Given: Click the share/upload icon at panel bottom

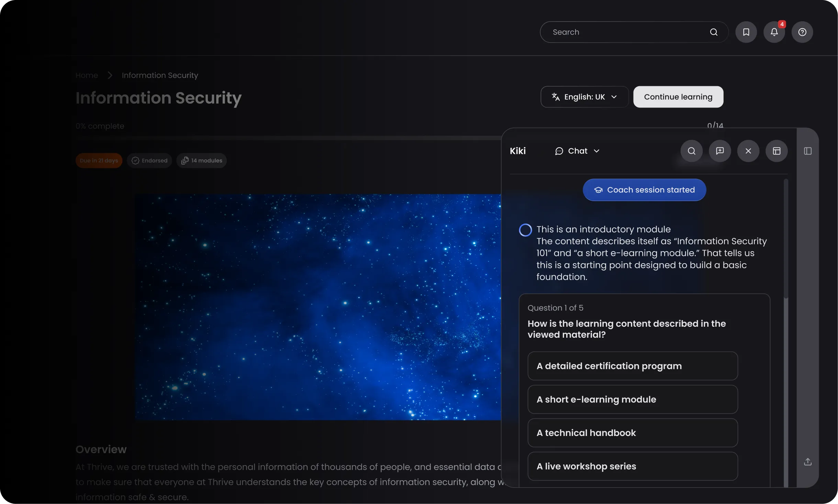Looking at the screenshot, I should click(x=807, y=462).
